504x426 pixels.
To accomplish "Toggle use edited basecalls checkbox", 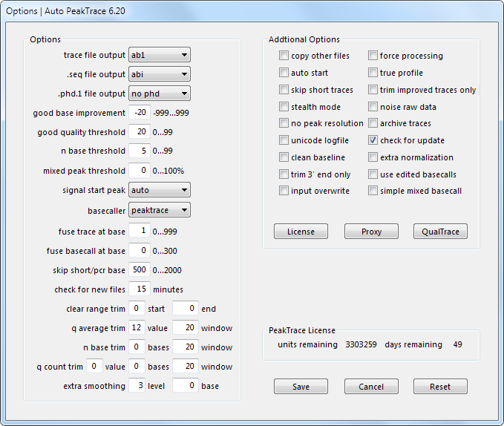I will pos(373,174).
